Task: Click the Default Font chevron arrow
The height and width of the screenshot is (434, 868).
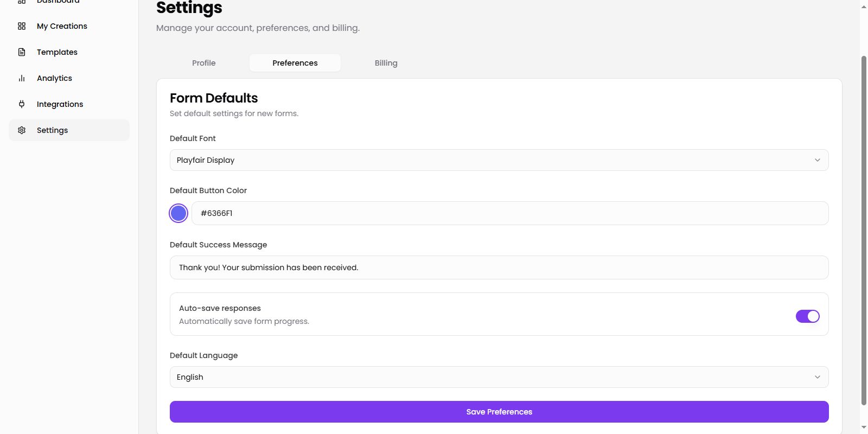Action: click(818, 160)
